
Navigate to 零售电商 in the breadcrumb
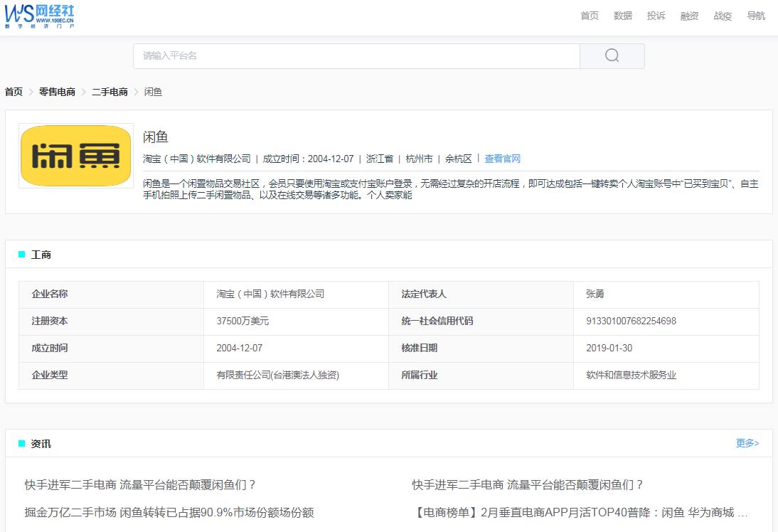point(57,92)
